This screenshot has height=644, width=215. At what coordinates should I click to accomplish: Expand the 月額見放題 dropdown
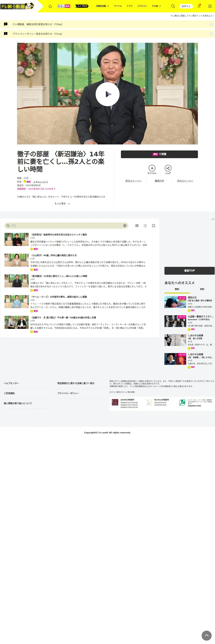tap(102, 6)
